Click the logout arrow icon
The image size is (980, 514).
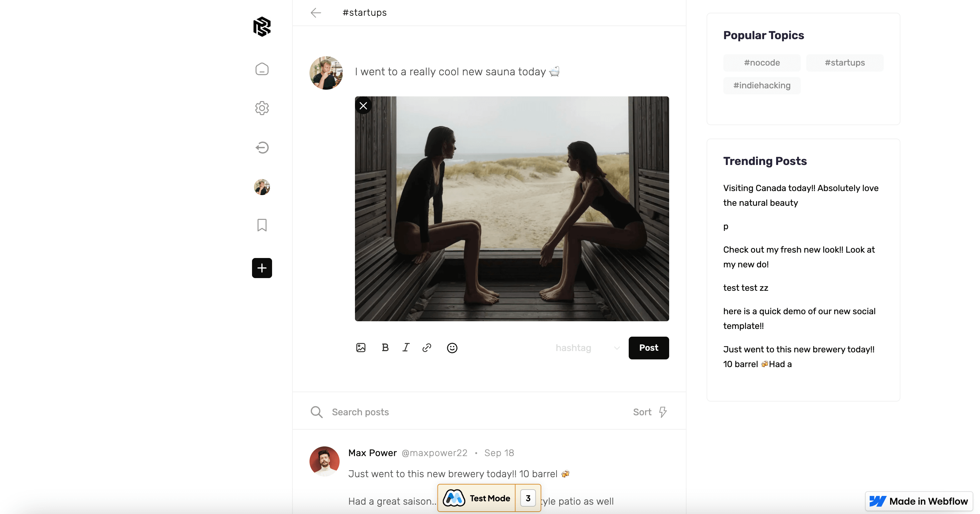pos(262,147)
